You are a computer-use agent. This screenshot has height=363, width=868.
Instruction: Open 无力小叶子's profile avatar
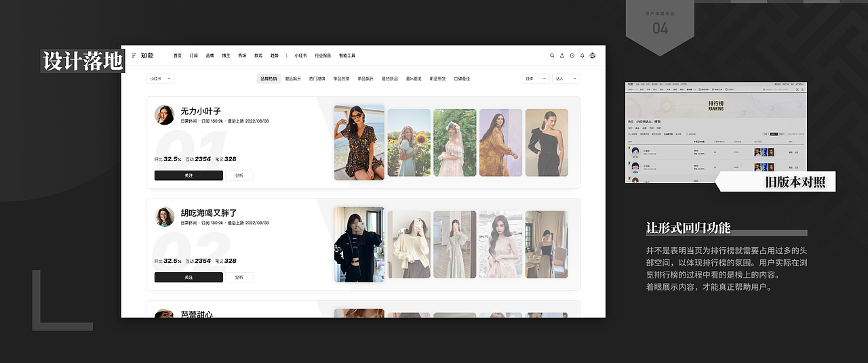point(165,115)
